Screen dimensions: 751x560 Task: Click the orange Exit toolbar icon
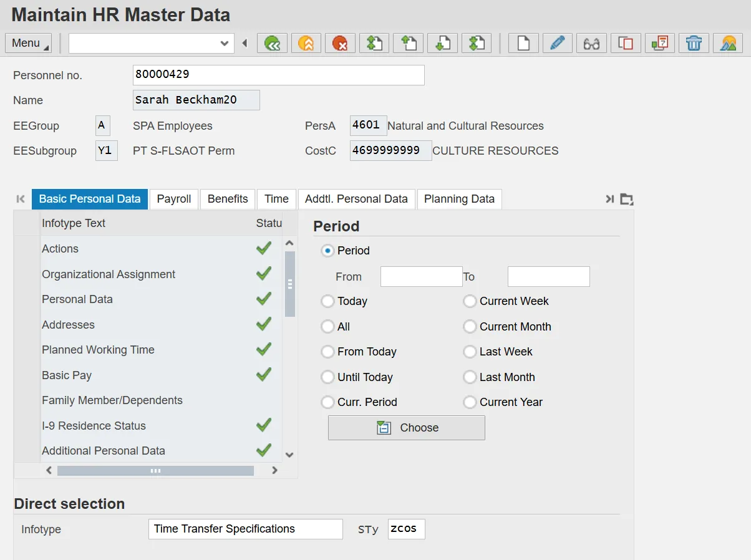(x=306, y=43)
